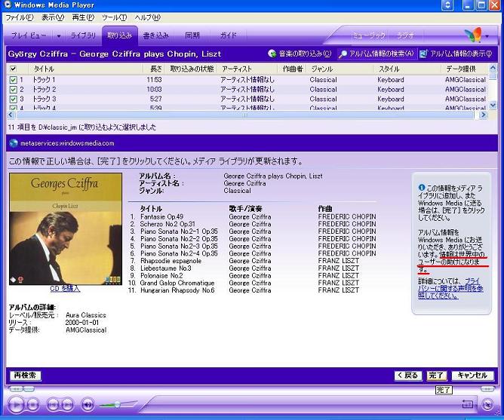This screenshot has width=504, height=420.
Task: Click the 完了 button
Action: point(436,376)
